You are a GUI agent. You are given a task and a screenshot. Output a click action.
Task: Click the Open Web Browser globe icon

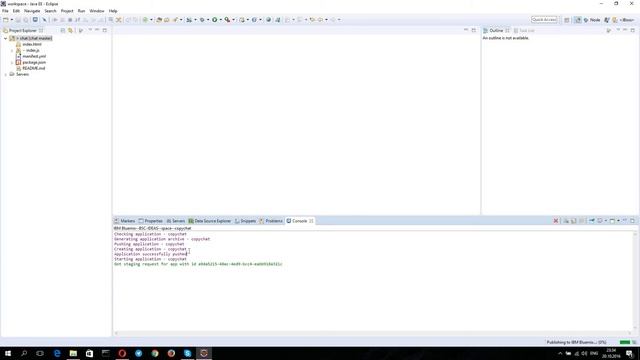[x=269, y=20]
